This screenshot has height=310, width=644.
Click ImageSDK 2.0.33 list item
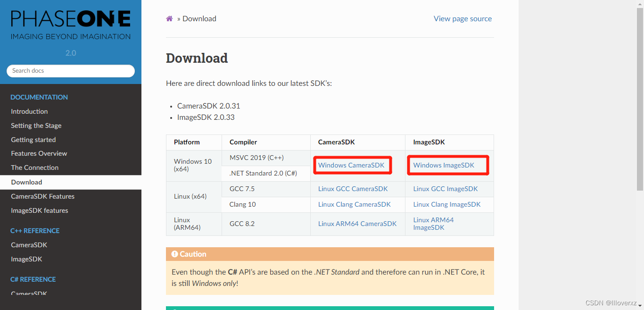206,117
